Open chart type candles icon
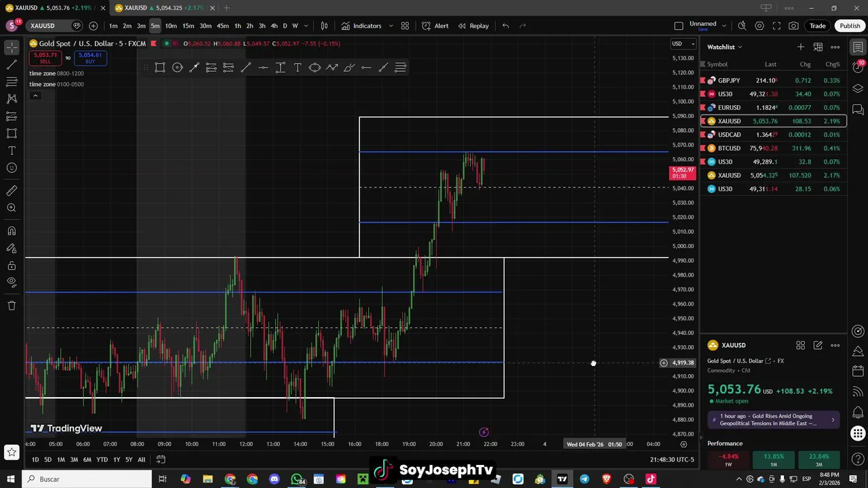The image size is (868, 488). click(x=324, y=26)
